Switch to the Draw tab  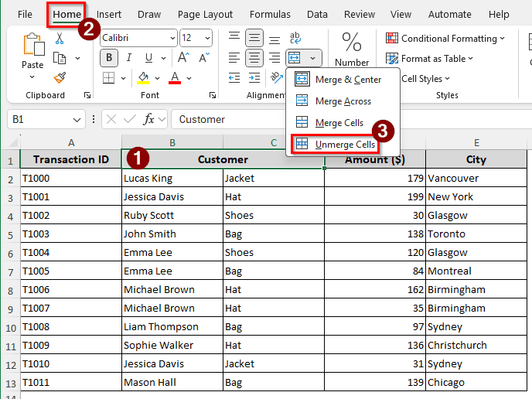point(149,14)
